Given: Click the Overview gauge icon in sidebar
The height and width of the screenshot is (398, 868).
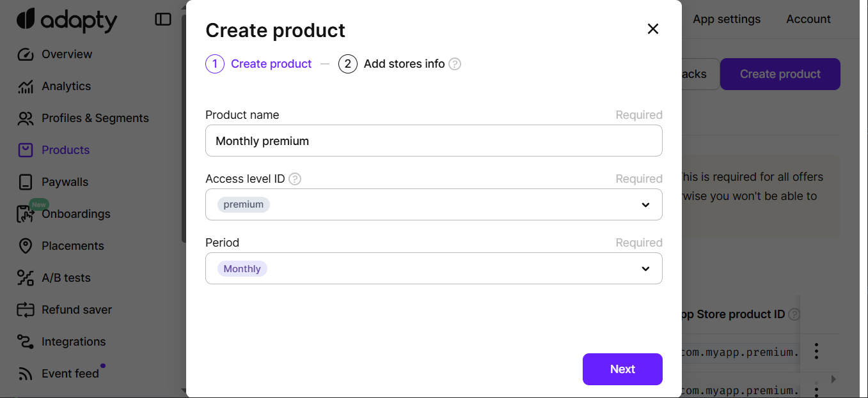Looking at the screenshot, I should click(x=25, y=54).
